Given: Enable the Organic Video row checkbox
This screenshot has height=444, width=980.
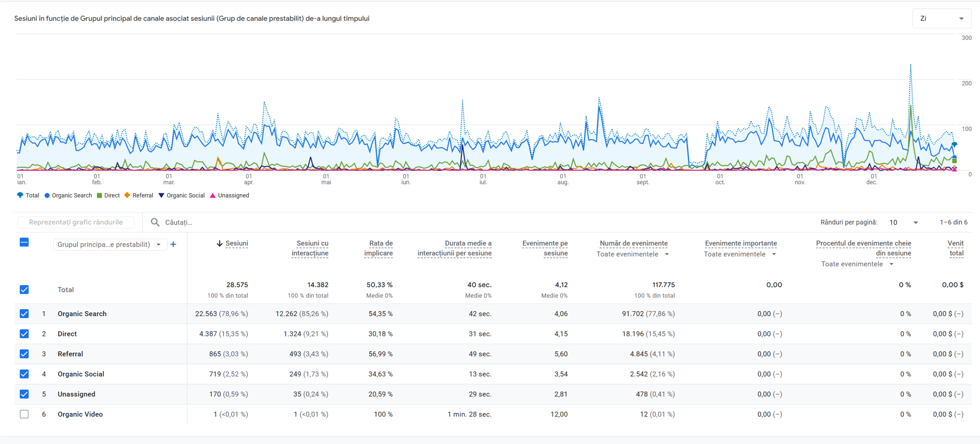Looking at the screenshot, I should coord(24,414).
